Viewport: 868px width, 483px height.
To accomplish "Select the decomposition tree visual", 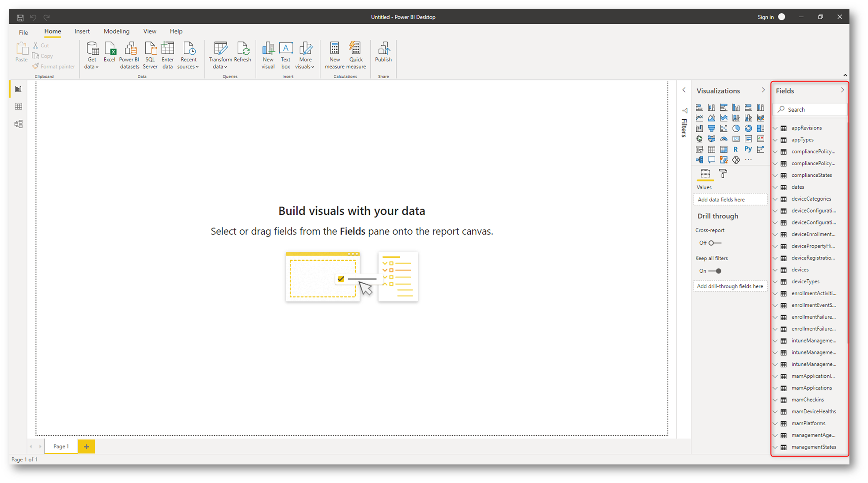I will [699, 160].
